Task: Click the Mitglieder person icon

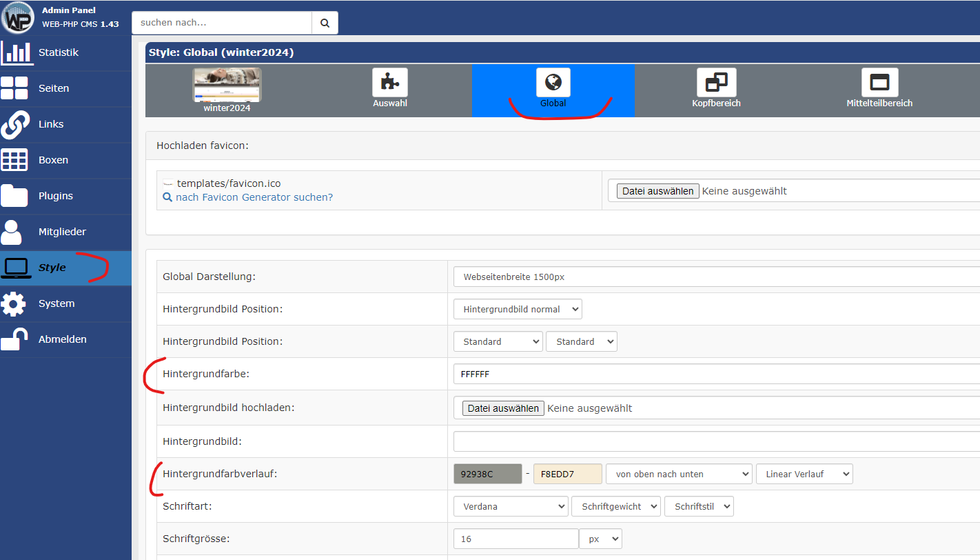Action: coord(12,232)
